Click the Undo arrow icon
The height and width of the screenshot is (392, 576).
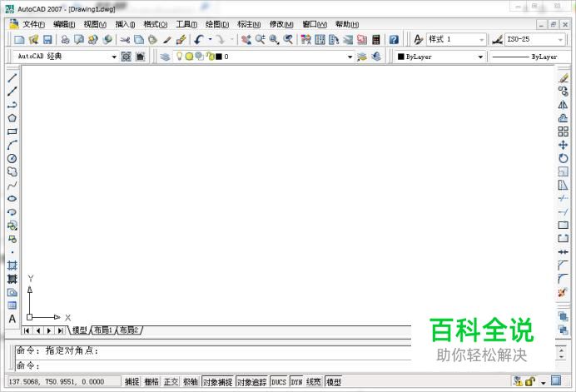tap(199, 39)
